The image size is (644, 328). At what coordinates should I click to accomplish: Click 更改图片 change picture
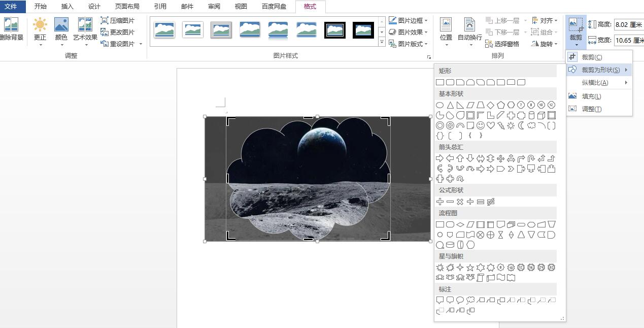click(118, 32)
